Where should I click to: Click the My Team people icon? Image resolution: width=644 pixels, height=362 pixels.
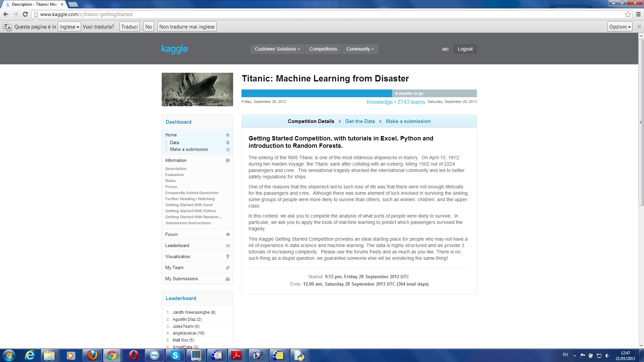228,268
